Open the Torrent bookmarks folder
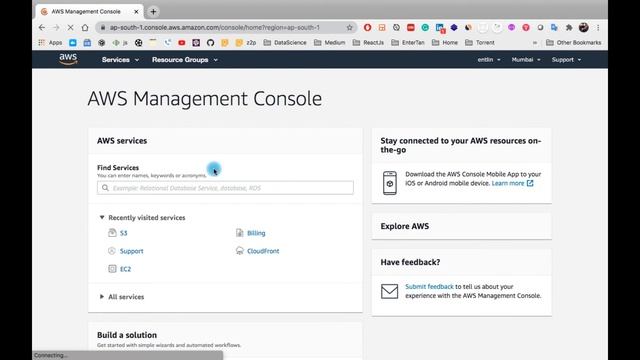 pos(480,42)
